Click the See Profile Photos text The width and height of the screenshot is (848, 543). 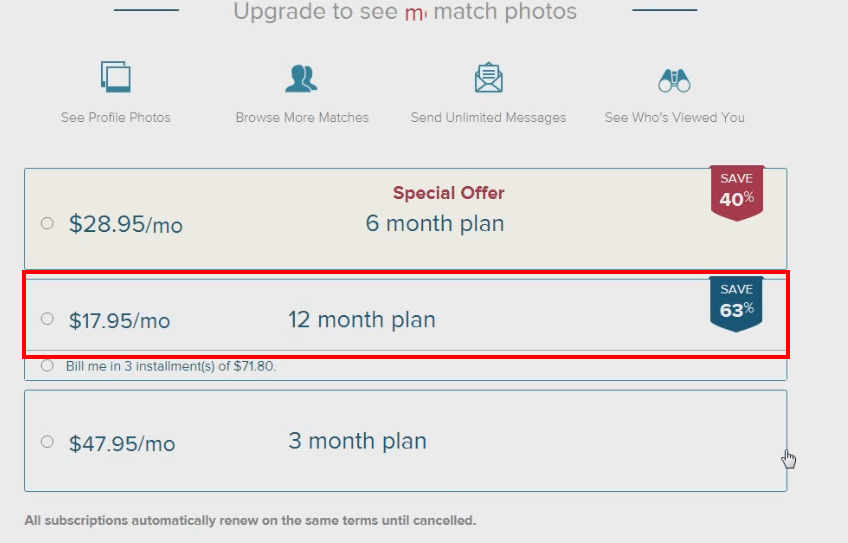(116, 118)
